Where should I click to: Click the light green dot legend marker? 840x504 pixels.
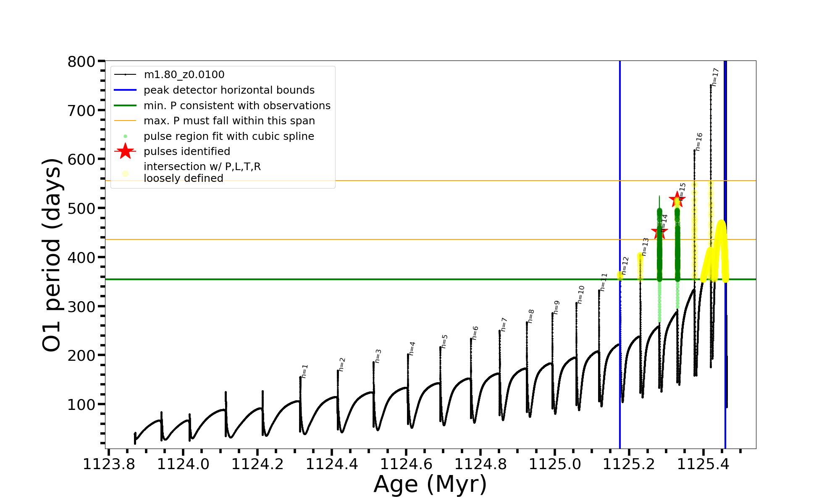[x=125, y=136]
